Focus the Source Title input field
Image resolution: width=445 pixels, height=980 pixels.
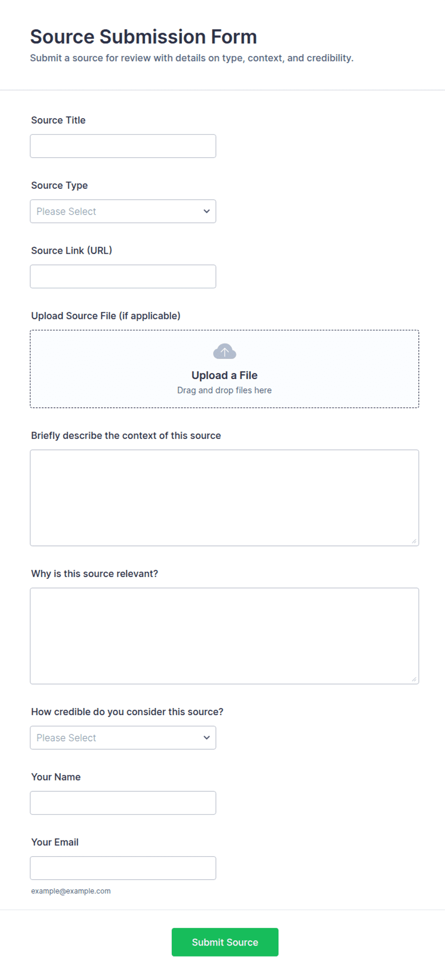coord(123,146)
